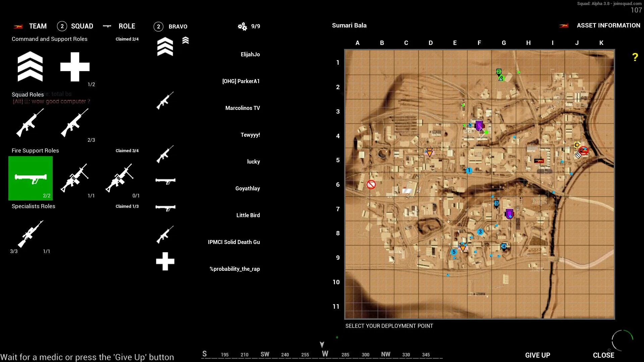Screen dimensions: 644x362
Task: Select blue squad marker 5 in E9
Action: tap(454, 252)
